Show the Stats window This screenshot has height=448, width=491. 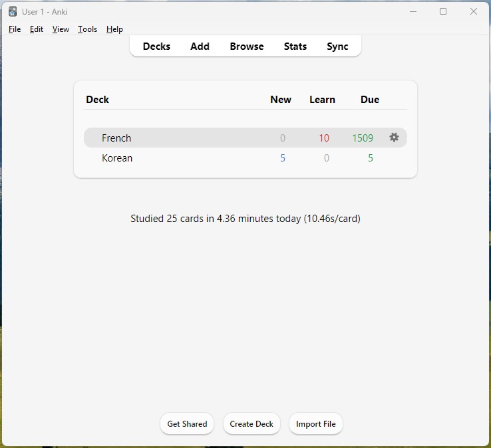(295, 47)
